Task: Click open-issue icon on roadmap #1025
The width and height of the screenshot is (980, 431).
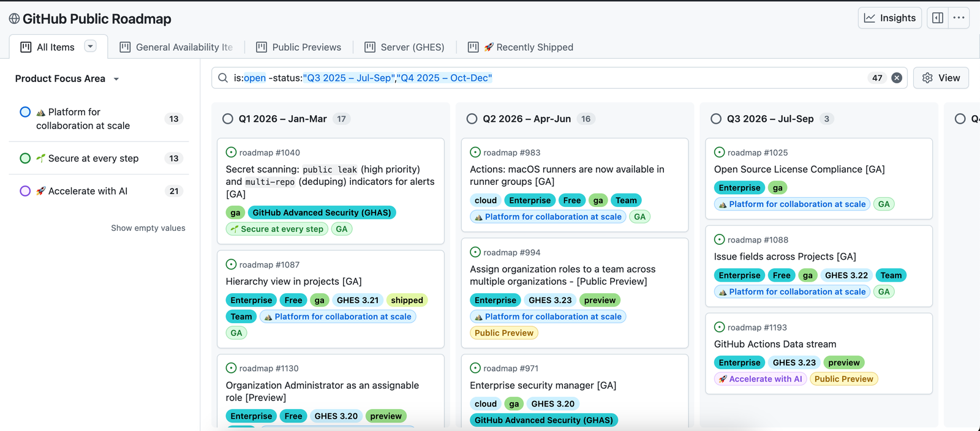Action: click(x=720, y=152)
